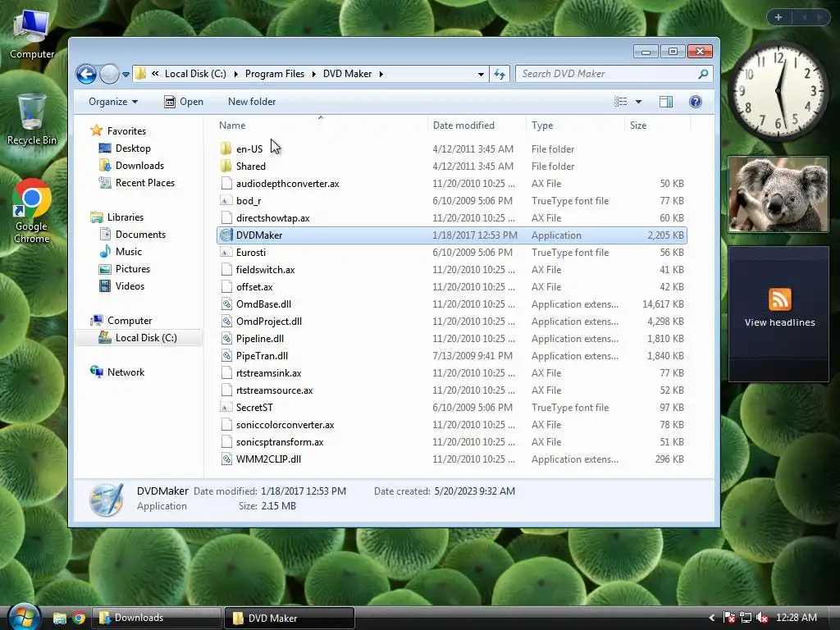Open Recent Places in the sidebar
Image resolution: width=840 pixels, height=630 pixels.
(x=145, y=183)
